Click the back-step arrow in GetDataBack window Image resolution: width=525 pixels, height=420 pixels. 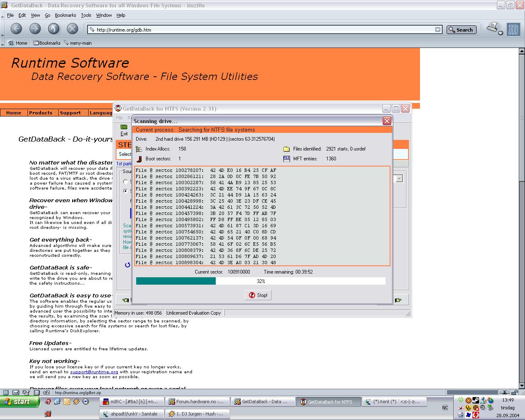(x=125, y=300)
